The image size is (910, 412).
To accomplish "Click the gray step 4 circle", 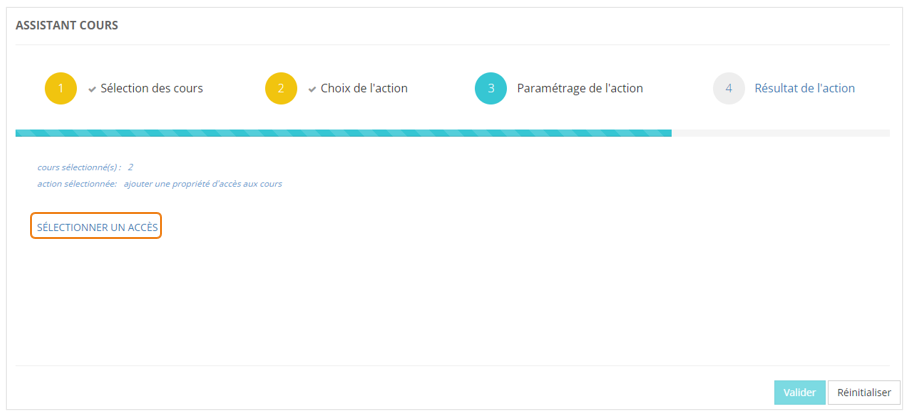I will click(729, 88).
